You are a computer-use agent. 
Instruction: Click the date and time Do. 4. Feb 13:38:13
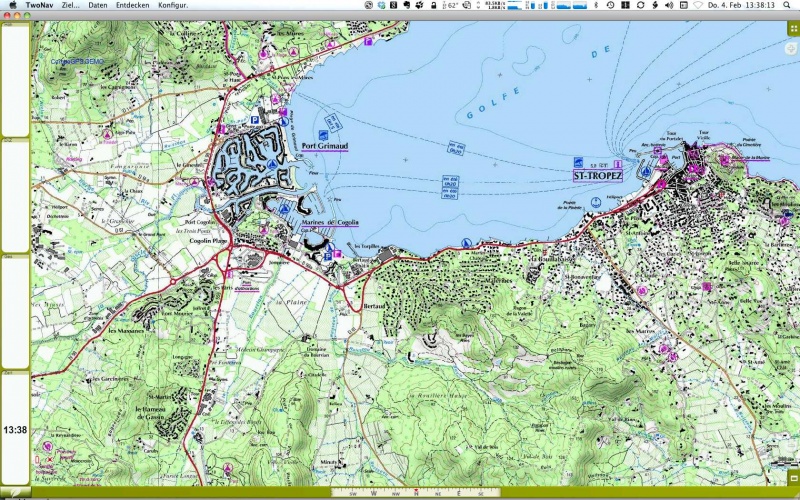[x=741, y=5]
